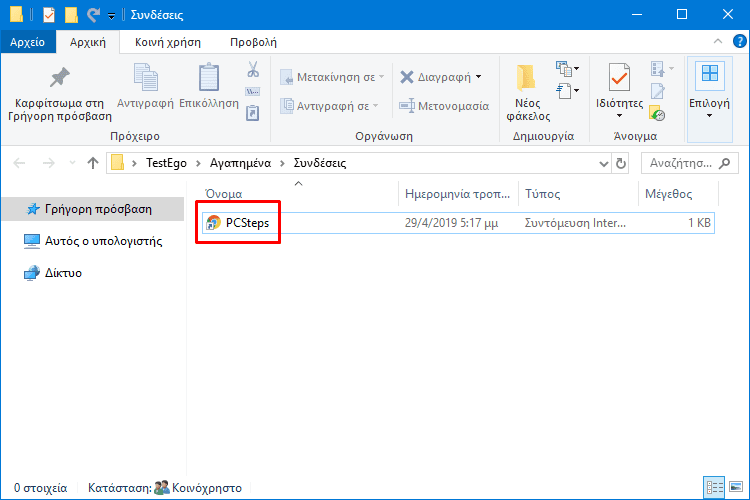Select the Αρχική ribbon tab
Image resolution: width=750 pixels, height=500 pixels.
pyautogui.click(x=88, y=42)
